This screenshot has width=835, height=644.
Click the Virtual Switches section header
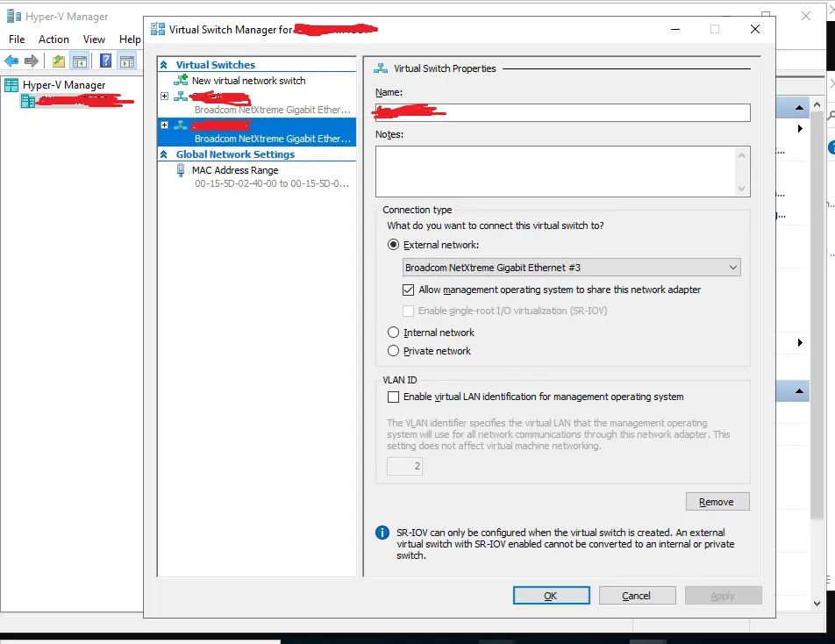[215, 65]
